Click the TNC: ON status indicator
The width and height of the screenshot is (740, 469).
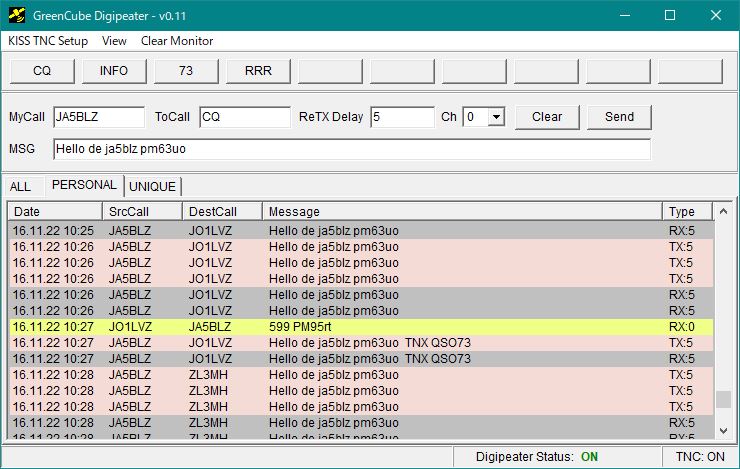point(700,457)
